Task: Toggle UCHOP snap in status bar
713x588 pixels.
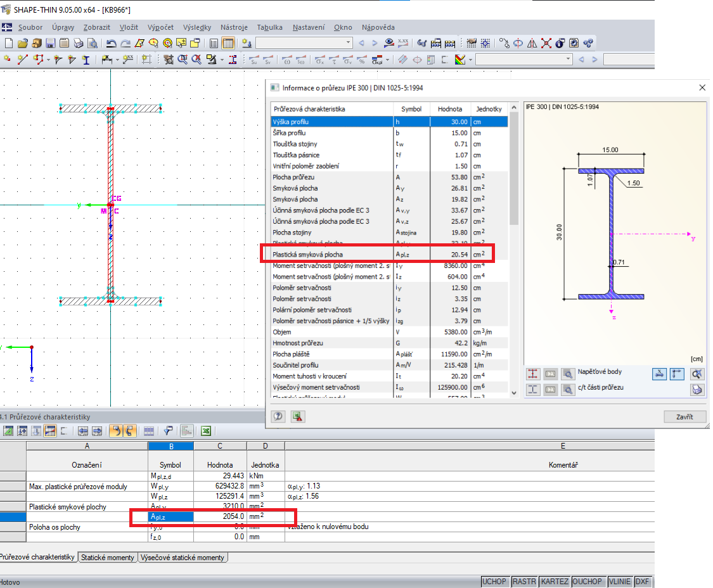Action: pyautogui.click(x=494, y=582)
